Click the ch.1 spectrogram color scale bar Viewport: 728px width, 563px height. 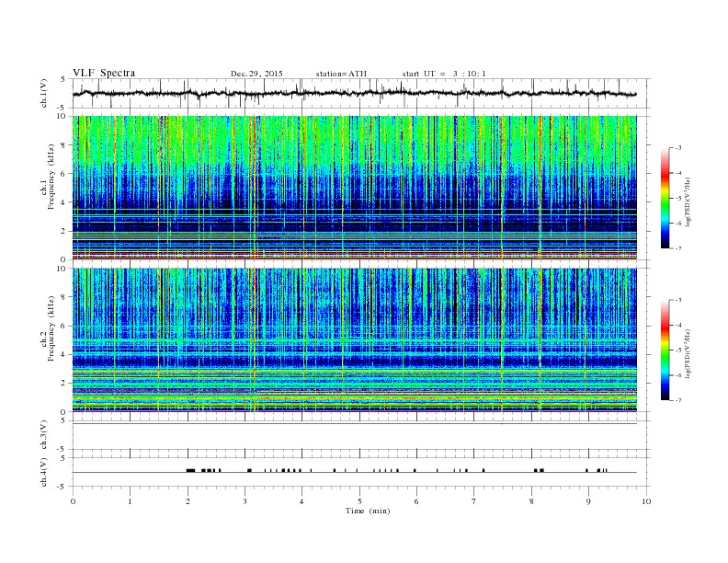tap(665, 199)
